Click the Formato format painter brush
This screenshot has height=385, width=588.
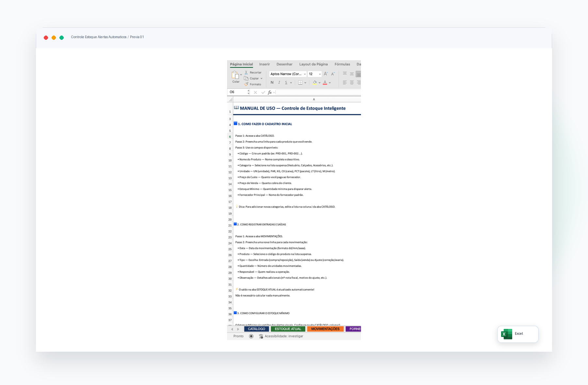tap(246, 84)
